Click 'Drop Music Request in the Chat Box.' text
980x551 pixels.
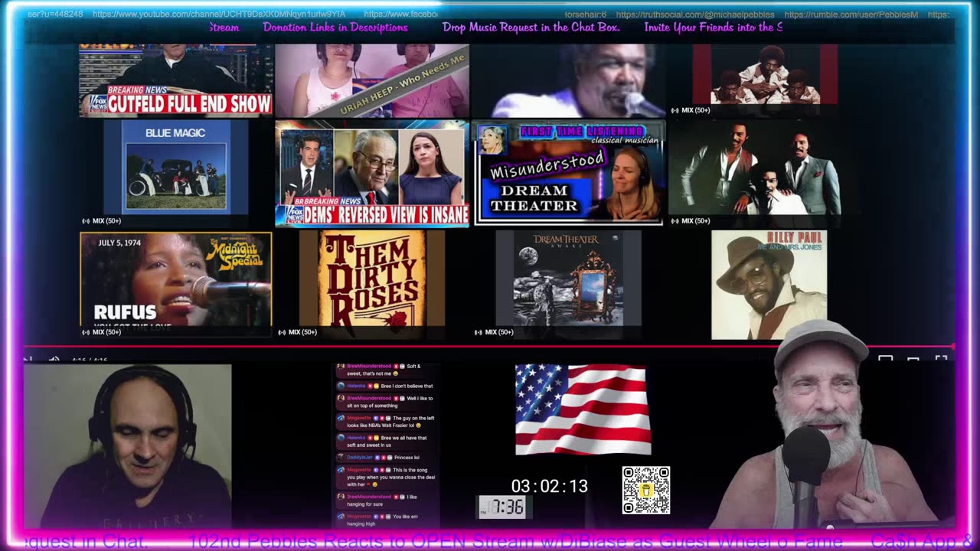tap(531, 28)
